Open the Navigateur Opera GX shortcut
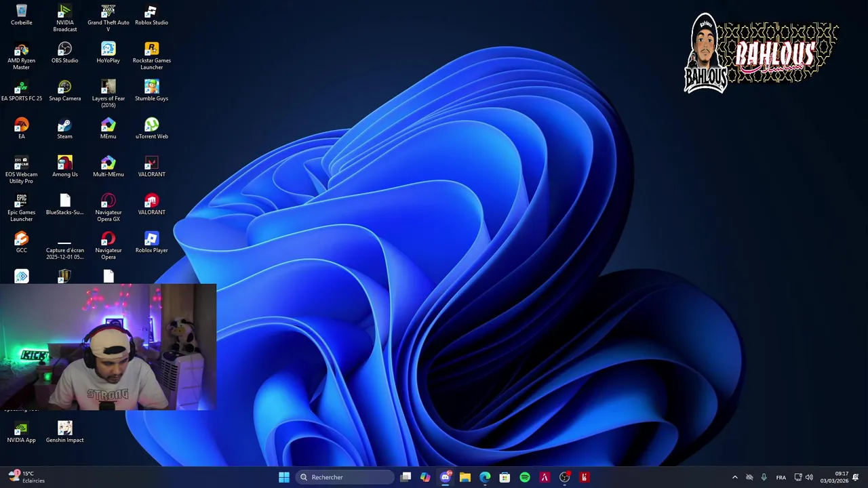The height and width of the screenshot is (488, 868). click(x=108, y=208)
